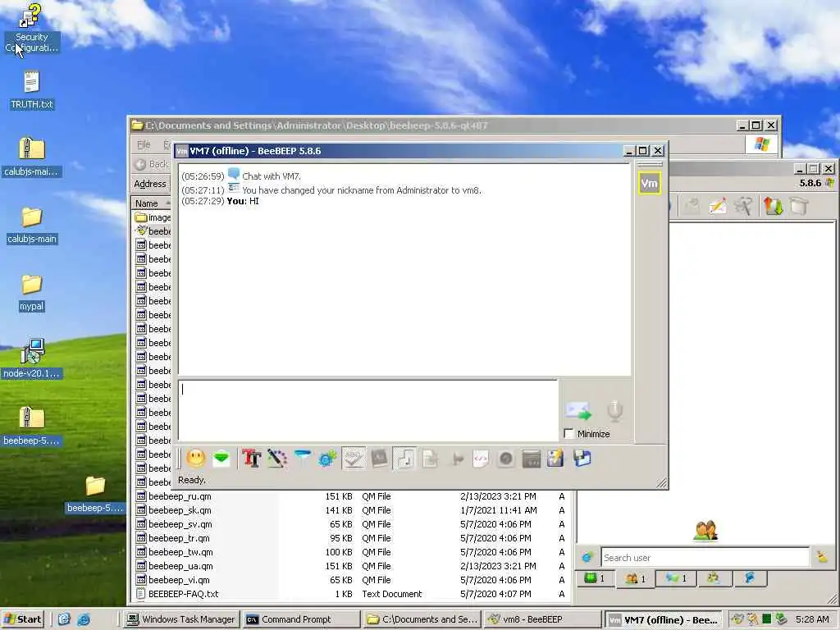
Task: Enable the Minimize checkbox
Action: [569, 434]
